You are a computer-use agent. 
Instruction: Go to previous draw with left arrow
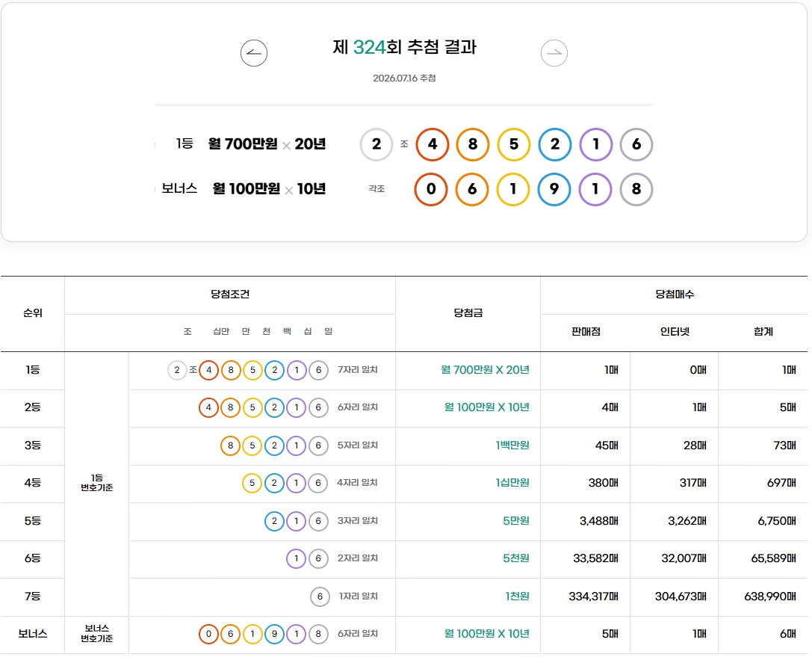(254, 53)
